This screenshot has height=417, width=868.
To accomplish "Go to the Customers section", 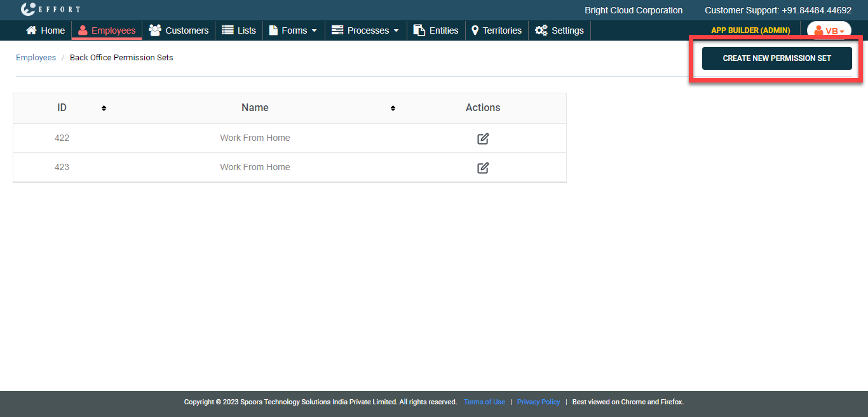I will tap(179, 30).
